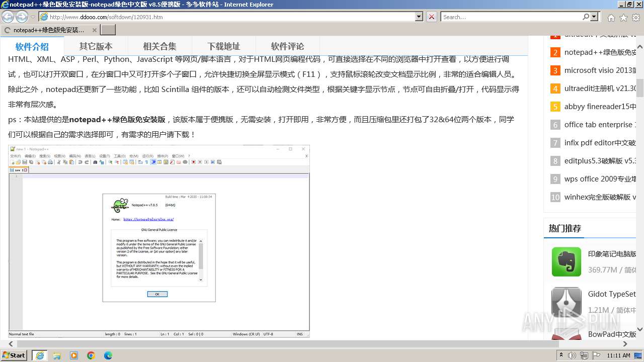Open ranking item office tab enterprise

600,125
